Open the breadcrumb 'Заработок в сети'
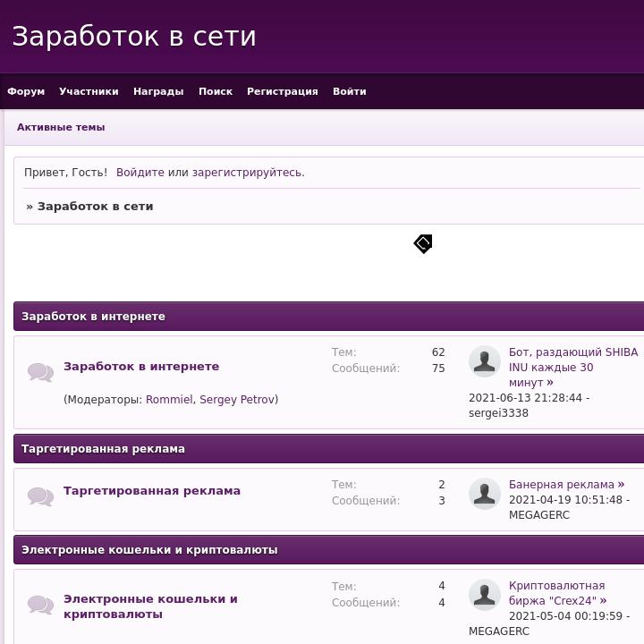This screenshot has width=644, height=644. coord(96,207)
